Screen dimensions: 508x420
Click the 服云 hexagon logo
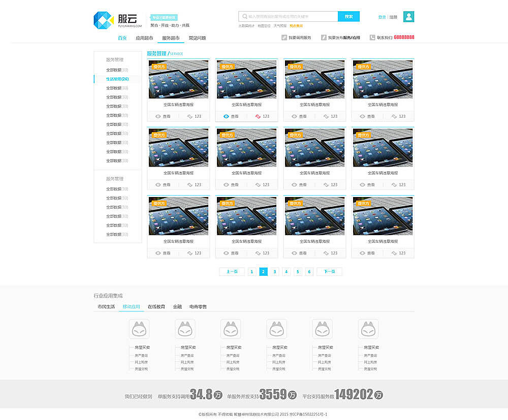(103, 20)
